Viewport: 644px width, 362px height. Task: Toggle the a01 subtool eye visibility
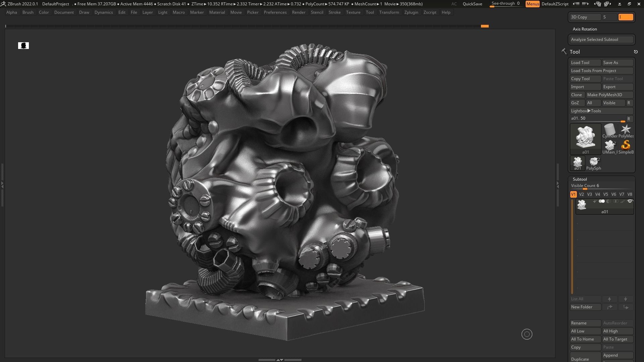coord(630,201)
